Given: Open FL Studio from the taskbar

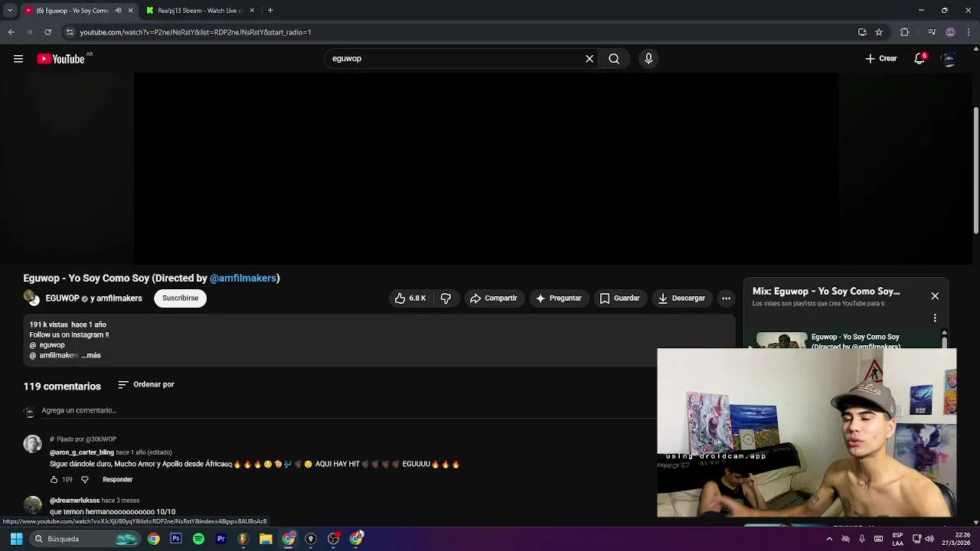Looking at the screenshot, I should tap(243, 539).
